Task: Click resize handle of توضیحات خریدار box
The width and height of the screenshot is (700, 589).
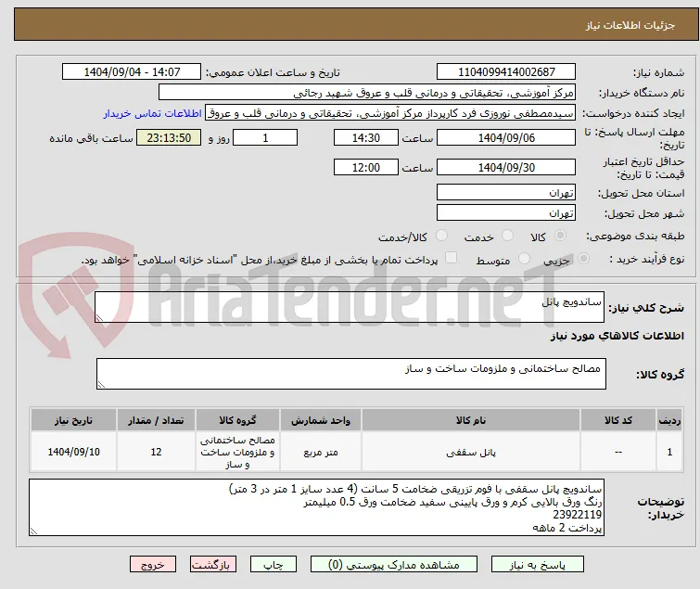Action: [33, 531]
